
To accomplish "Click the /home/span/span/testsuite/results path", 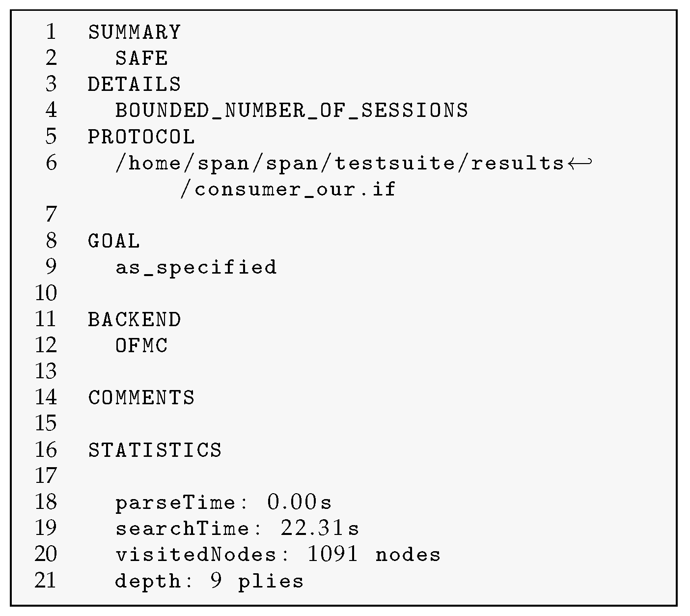I will 340,163.
